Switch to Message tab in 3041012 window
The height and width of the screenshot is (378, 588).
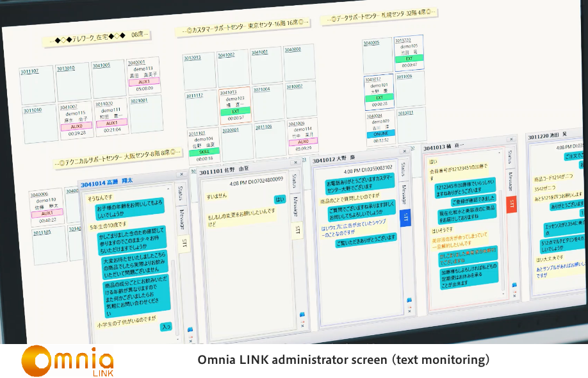[x=404, y=194]
